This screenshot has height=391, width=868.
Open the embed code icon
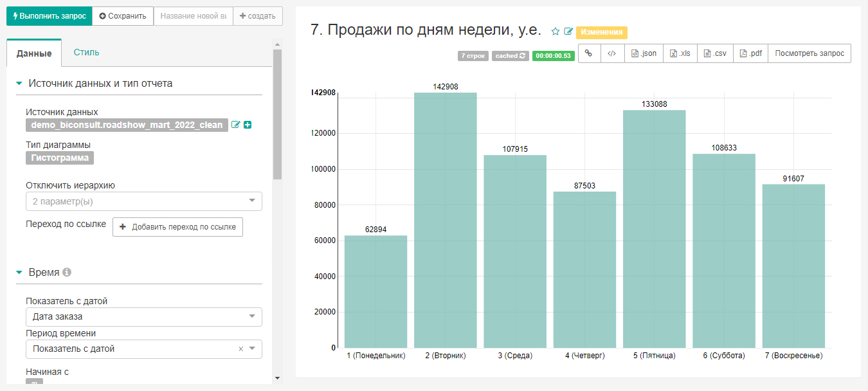tap(612, 53)
